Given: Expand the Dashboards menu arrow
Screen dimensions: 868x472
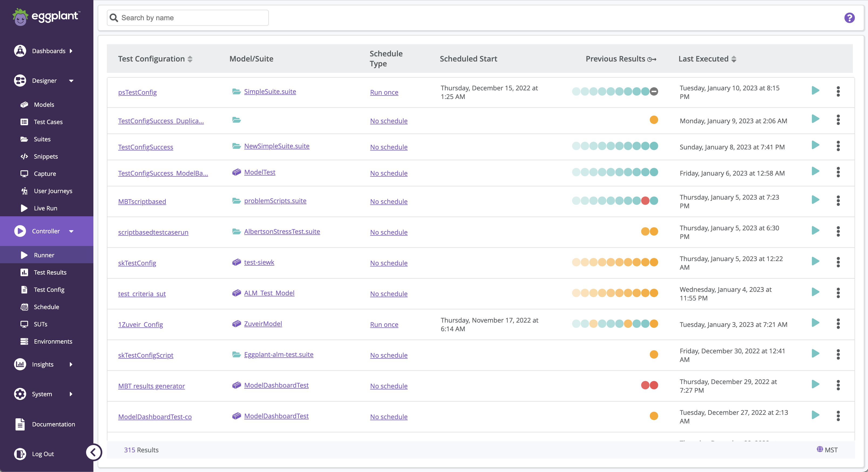Looking at the screenshot, I should [x=71, y=51].
